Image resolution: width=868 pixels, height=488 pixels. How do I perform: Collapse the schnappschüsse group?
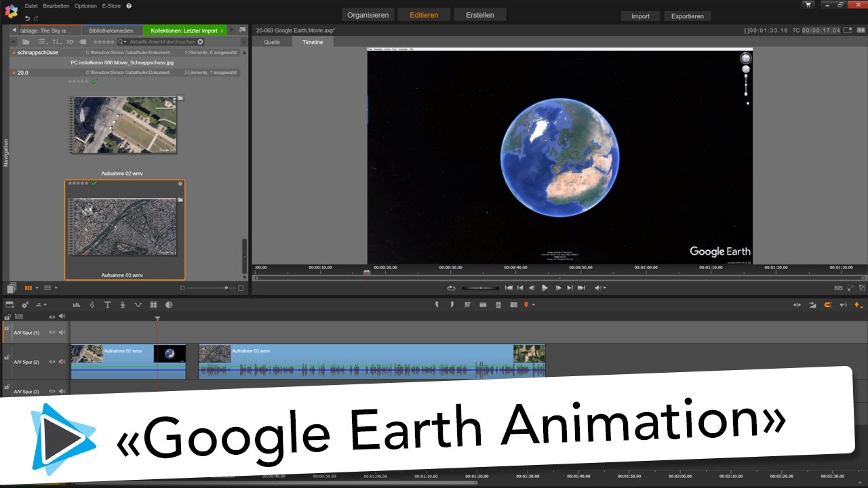[x=14, y=53]
